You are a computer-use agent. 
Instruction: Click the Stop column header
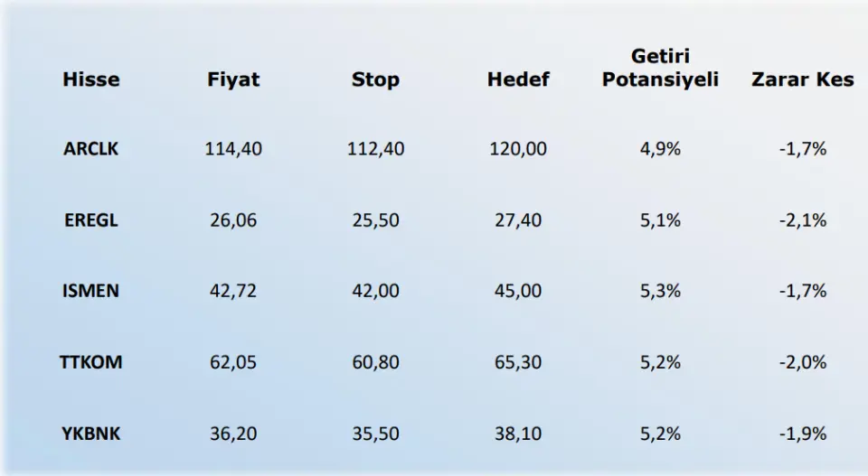tap(375, 79)
